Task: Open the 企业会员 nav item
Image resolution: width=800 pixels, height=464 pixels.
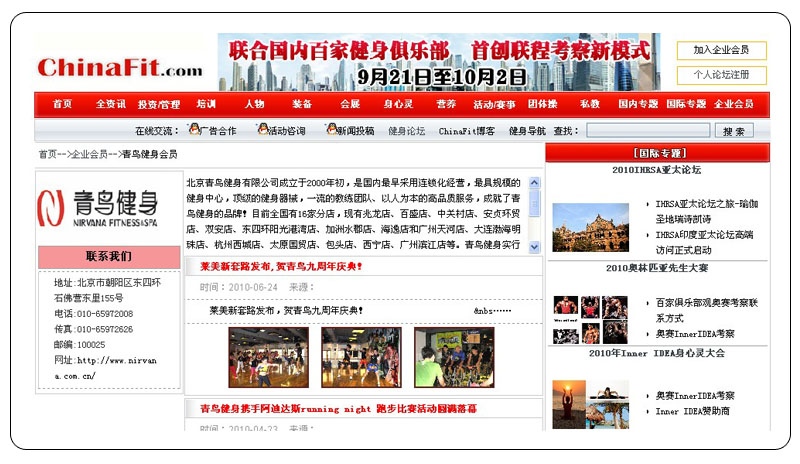Action: click(x=734, y=104)
